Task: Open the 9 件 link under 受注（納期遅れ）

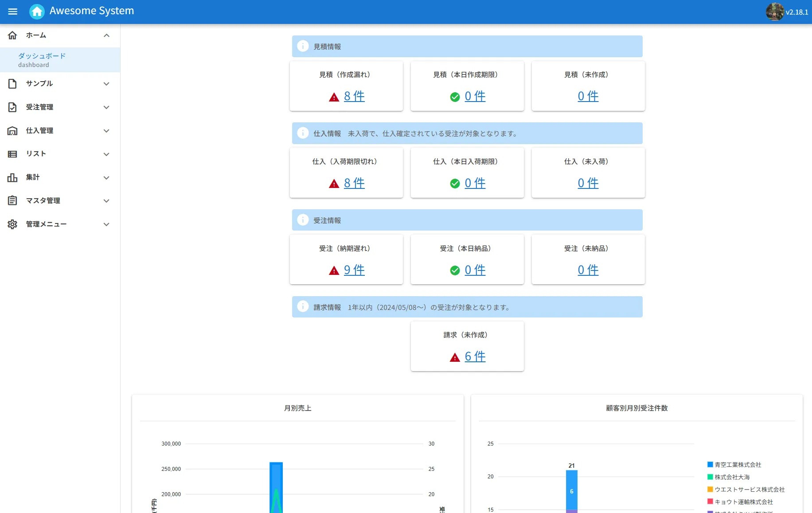Action: pos(354,270)
